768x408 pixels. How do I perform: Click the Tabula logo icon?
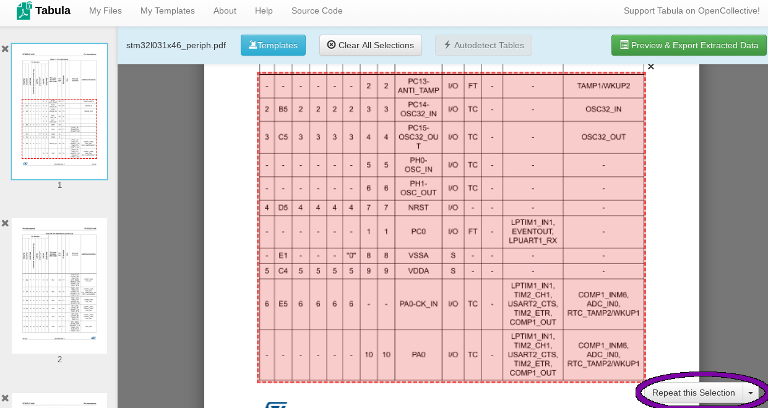(x=24, y=10)
